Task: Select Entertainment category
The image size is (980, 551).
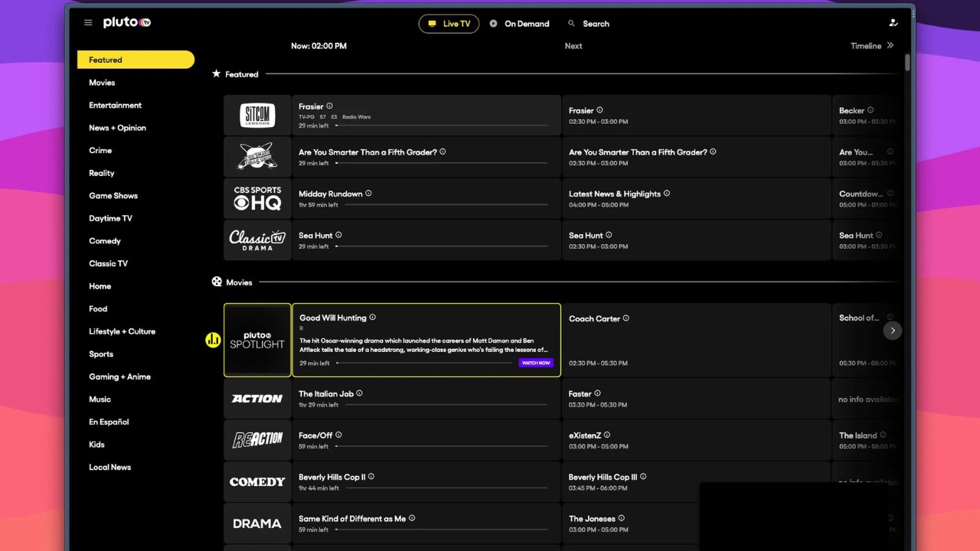Action: pyautogui.click(x=115, y=105)
